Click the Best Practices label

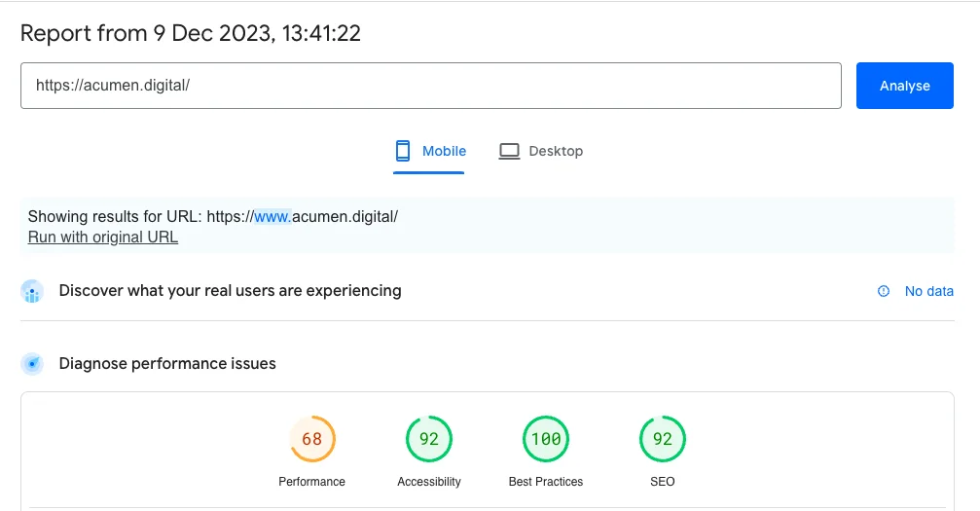(546, 482)
